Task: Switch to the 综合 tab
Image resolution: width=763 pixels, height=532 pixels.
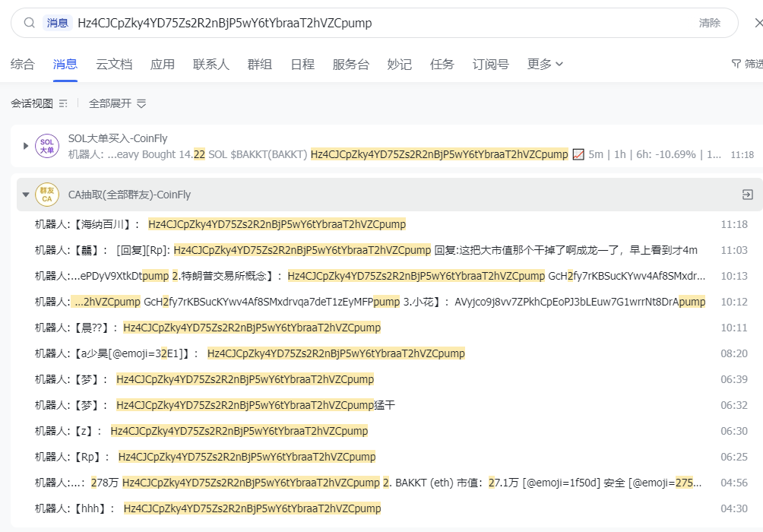Action: tap(22, 65)
